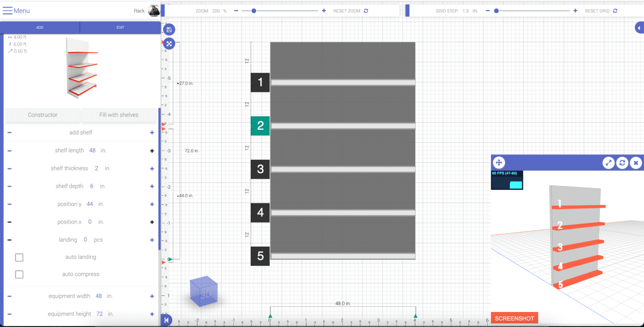The width and height of the screenshot is (644, 327).
Task: Click the move icon on the 3D preview panel
Action: (498, 162)
